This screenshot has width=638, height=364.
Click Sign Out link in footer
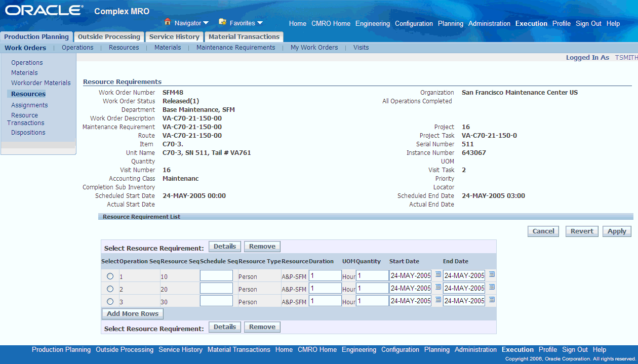575,350
